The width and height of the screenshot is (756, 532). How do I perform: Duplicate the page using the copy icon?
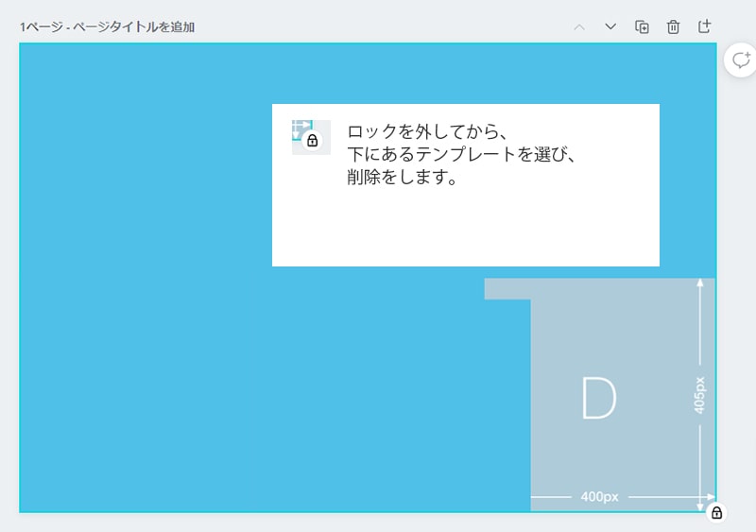642,26
